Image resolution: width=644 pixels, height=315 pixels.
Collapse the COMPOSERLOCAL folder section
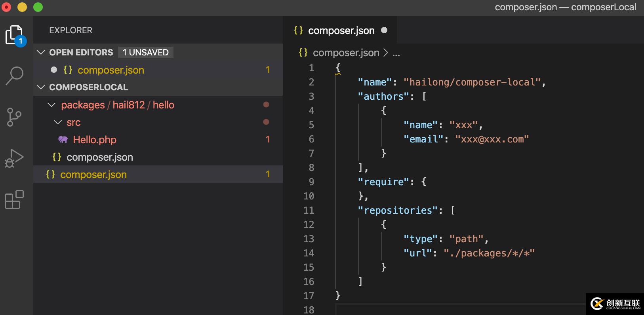click(41, 87)
